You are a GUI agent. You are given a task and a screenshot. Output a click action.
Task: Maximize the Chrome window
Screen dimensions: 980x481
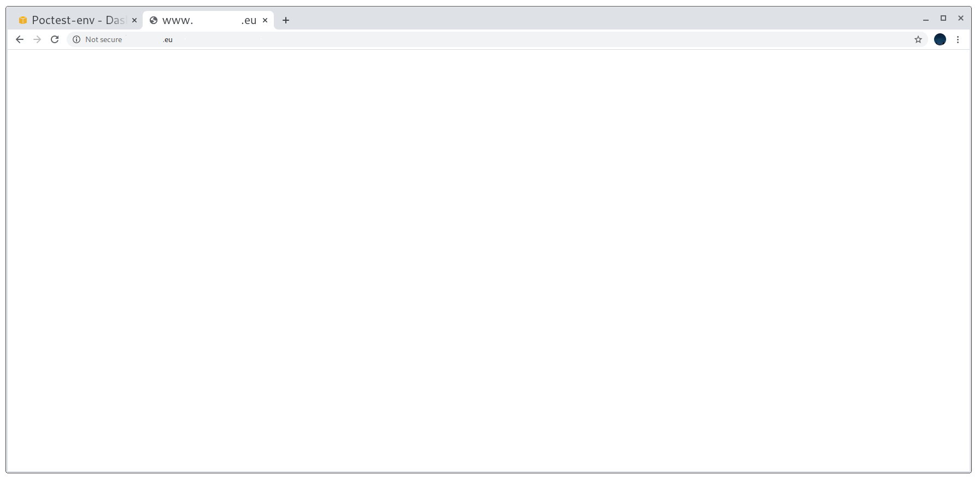943,18
